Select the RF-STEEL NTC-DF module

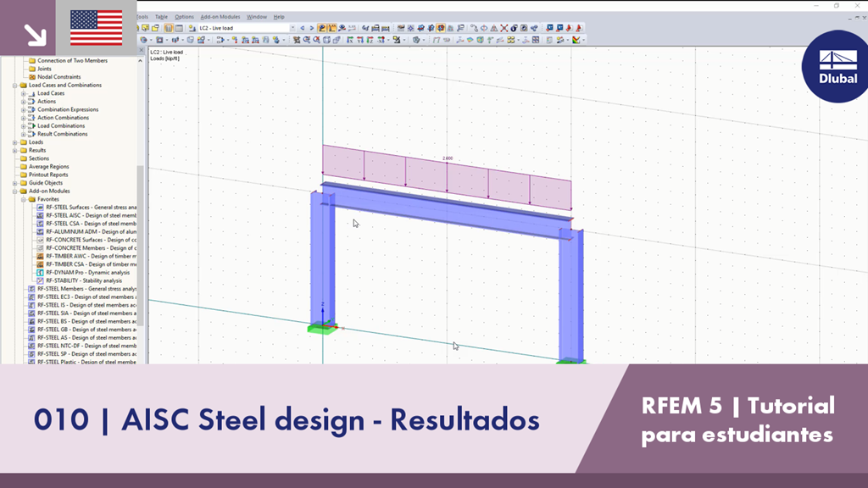(x=87, y=346)
